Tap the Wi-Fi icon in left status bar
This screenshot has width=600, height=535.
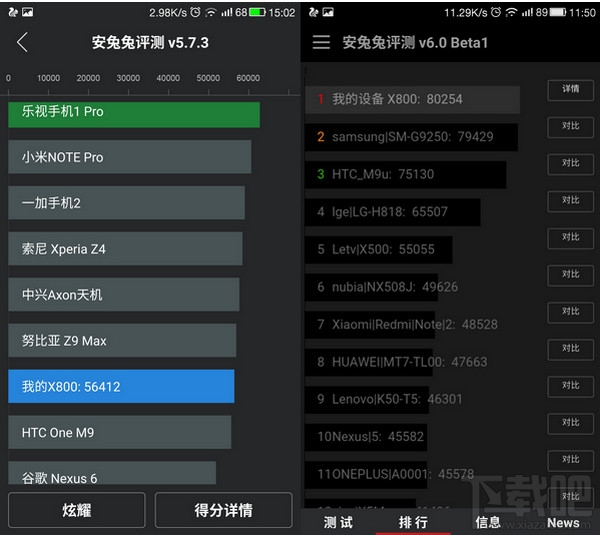point(210,13)
